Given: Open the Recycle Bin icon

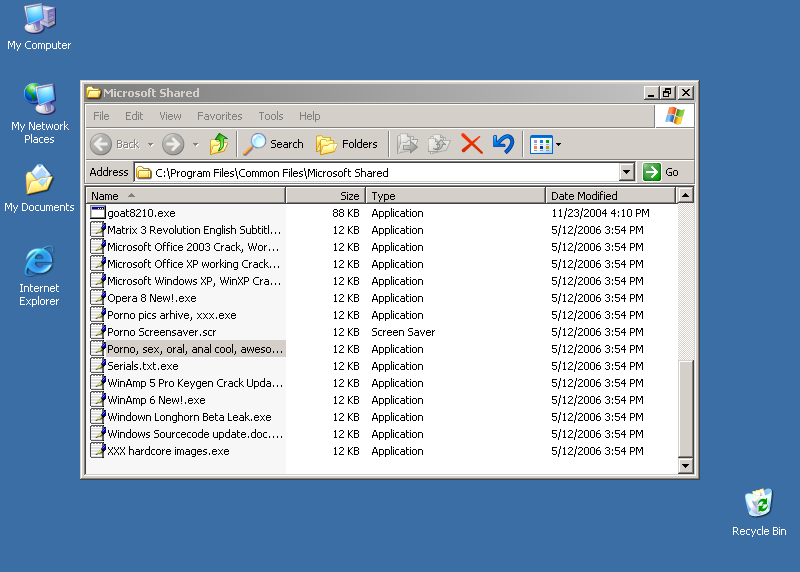Looking at the screenshot, I should [x=759, y=512].
